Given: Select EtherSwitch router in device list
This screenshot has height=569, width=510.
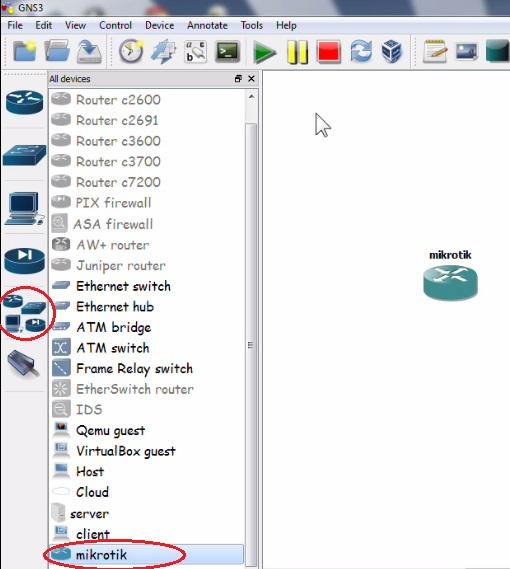Looking at the screenshot, I should pos(147,389).
